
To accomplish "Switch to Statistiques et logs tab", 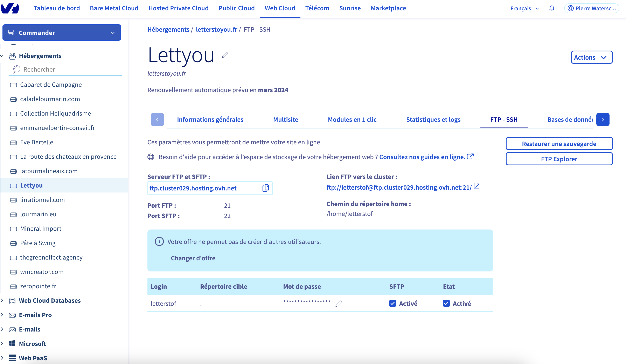I will [433, 120].
